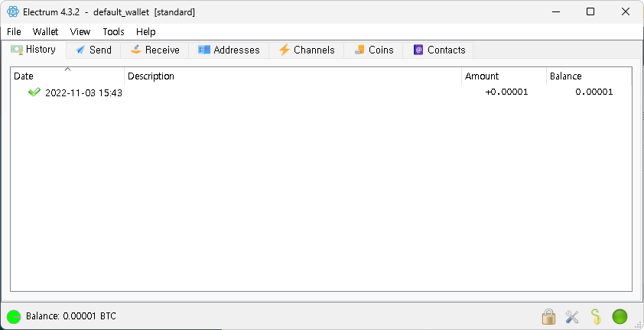Click the green network status circle at bottom right
The image size is (644, 330).
tap(620, 316)
